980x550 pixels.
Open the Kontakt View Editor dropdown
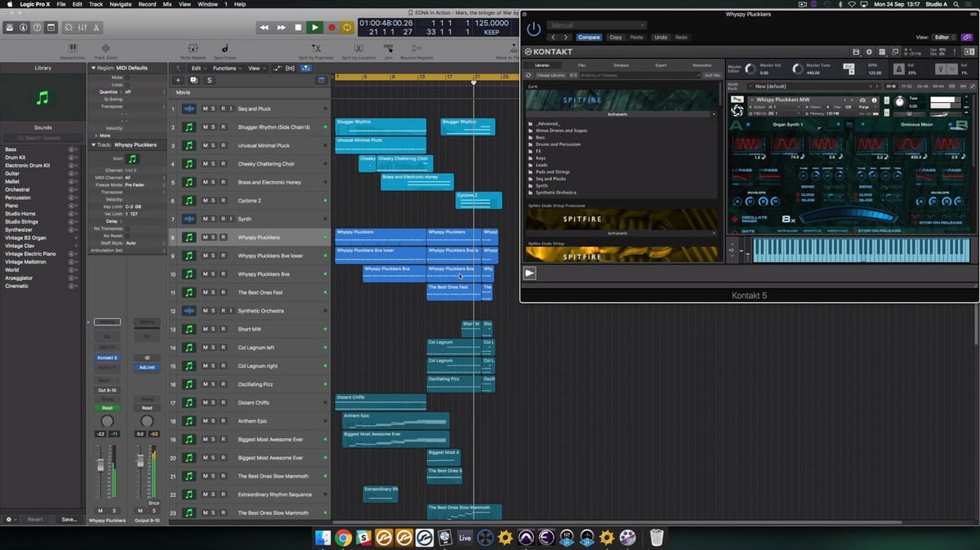[944, 38]
